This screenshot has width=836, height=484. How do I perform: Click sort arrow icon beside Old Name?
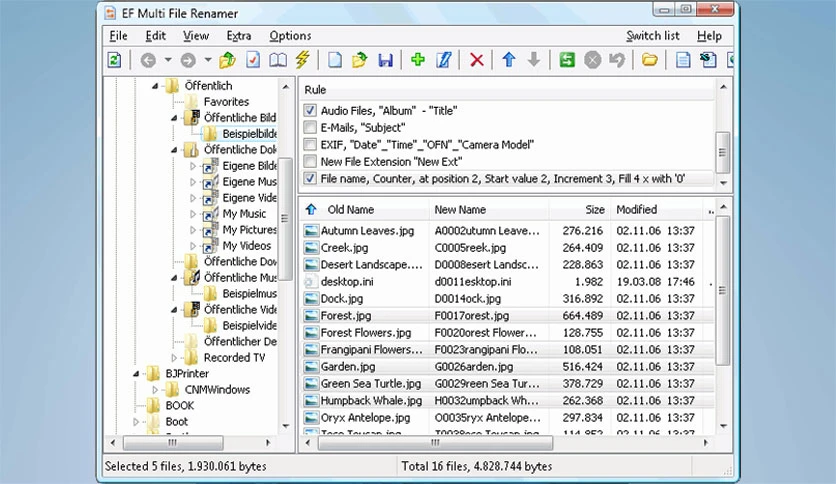(x=311, y=209)
